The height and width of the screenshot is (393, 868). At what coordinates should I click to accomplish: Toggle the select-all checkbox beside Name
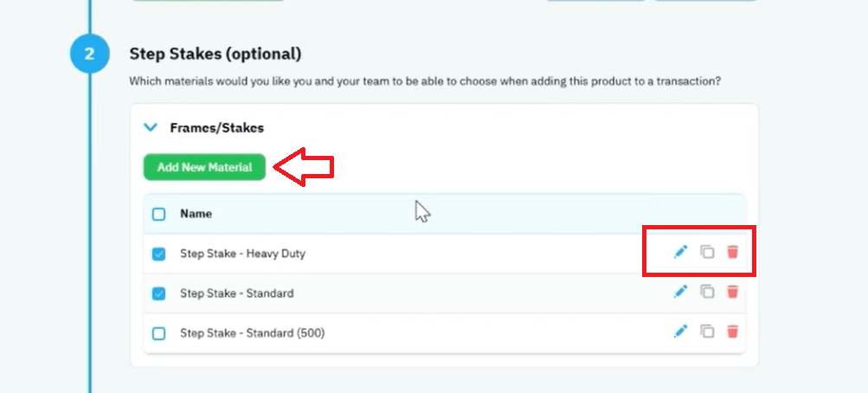(159, 214)
